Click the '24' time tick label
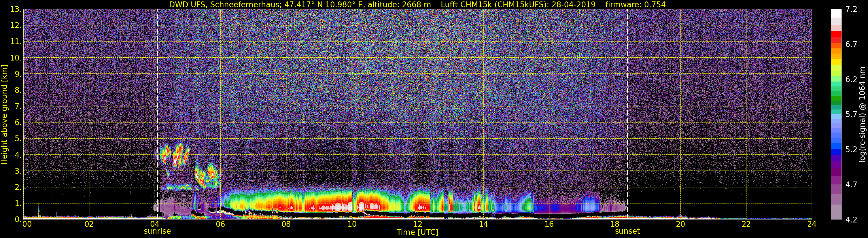Viewport: 868px width, 238px height. 812,224
